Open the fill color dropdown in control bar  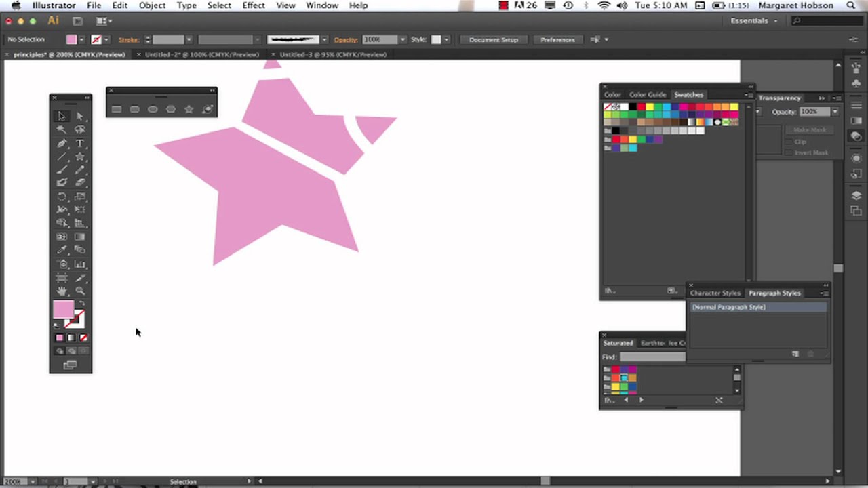point(81,39)
